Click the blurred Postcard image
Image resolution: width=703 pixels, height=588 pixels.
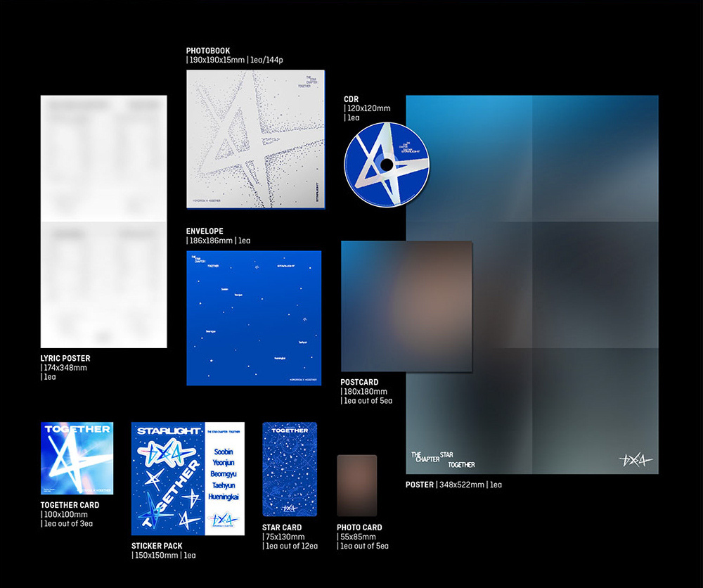tap(406, 307)
